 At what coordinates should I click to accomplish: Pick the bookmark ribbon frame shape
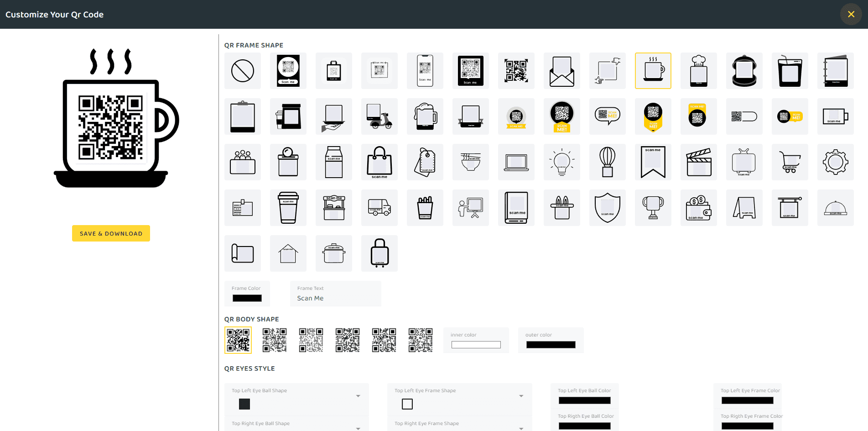coord(653,162)
